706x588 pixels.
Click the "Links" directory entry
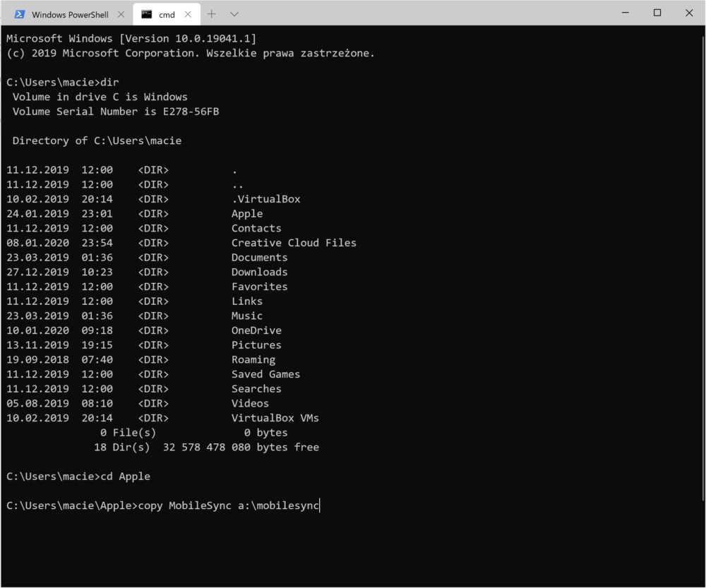[x=246, y=301]
